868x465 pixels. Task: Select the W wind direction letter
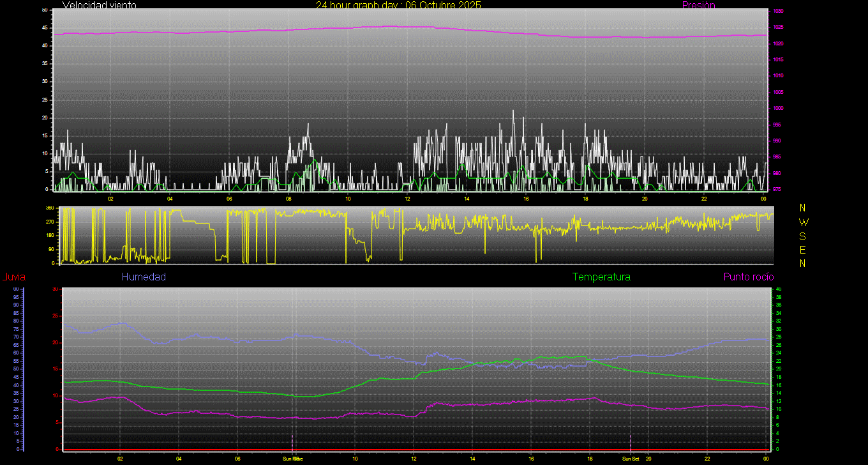(x=803, y=222)
